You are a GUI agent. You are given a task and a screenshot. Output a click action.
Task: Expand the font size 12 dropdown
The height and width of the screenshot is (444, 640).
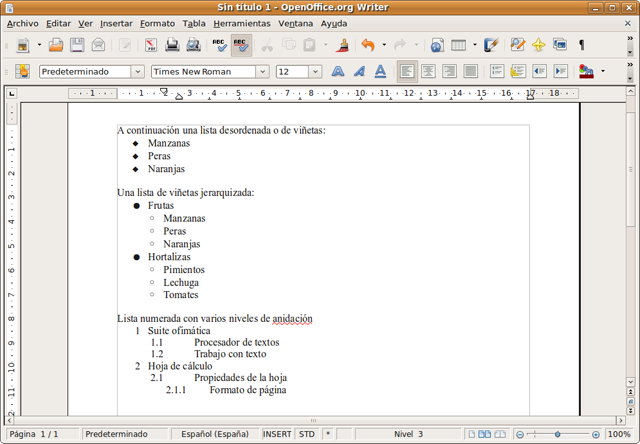pos(316,72)
